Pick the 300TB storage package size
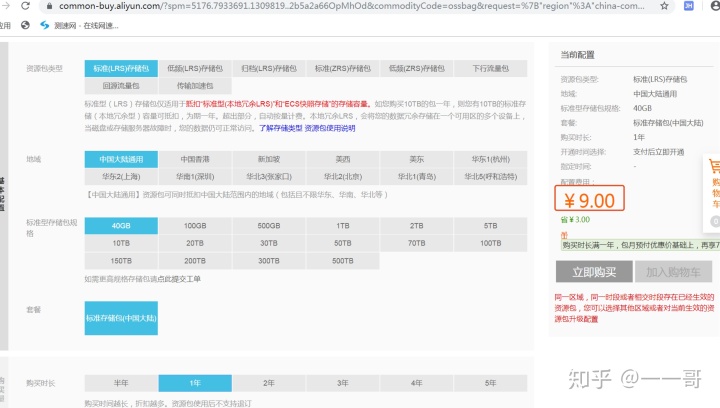 tap(269, 261)
